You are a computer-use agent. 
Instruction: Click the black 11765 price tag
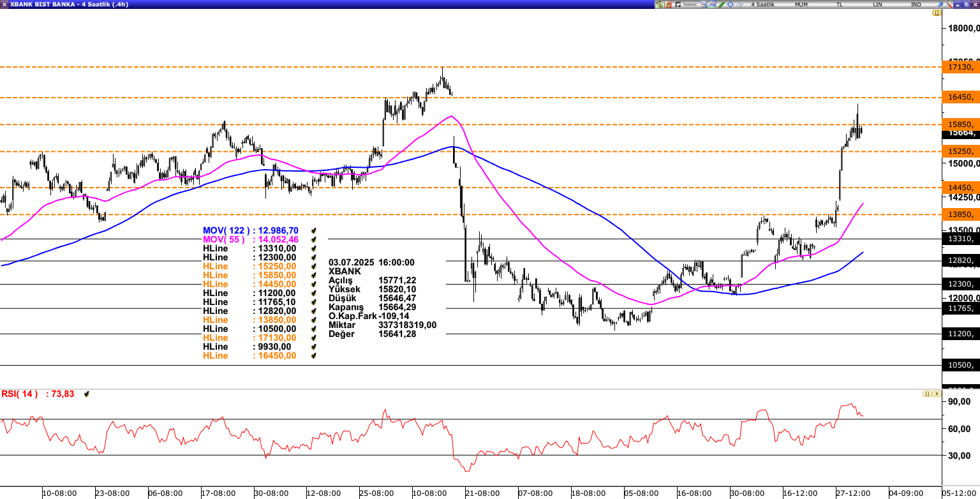(x=960, y=308)
